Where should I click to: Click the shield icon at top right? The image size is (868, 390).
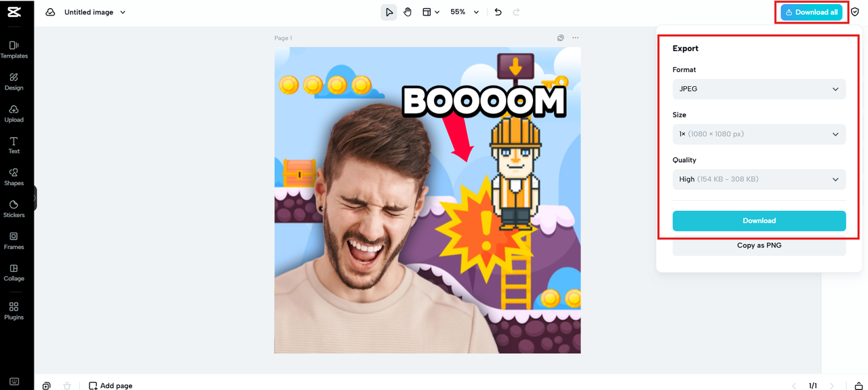(x=854, y=12)
